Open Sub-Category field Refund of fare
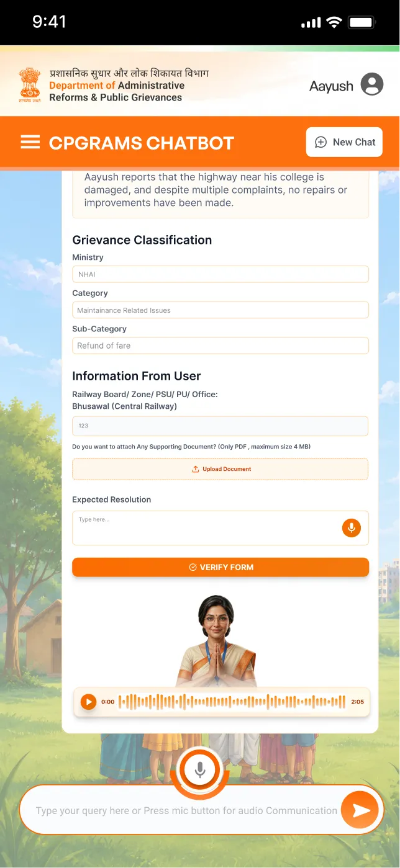This screenshot has width=400, height=868. pos(220,346)
